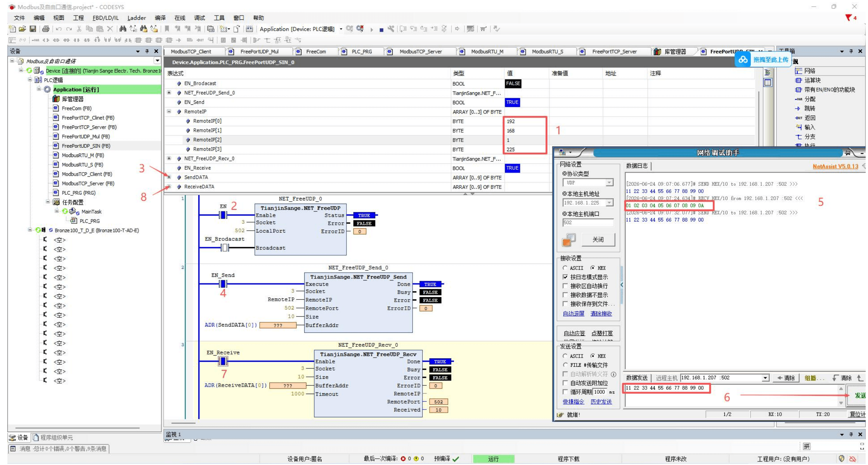Click the blue Stop square icon
868x465 pixels.
coord(381,29)
